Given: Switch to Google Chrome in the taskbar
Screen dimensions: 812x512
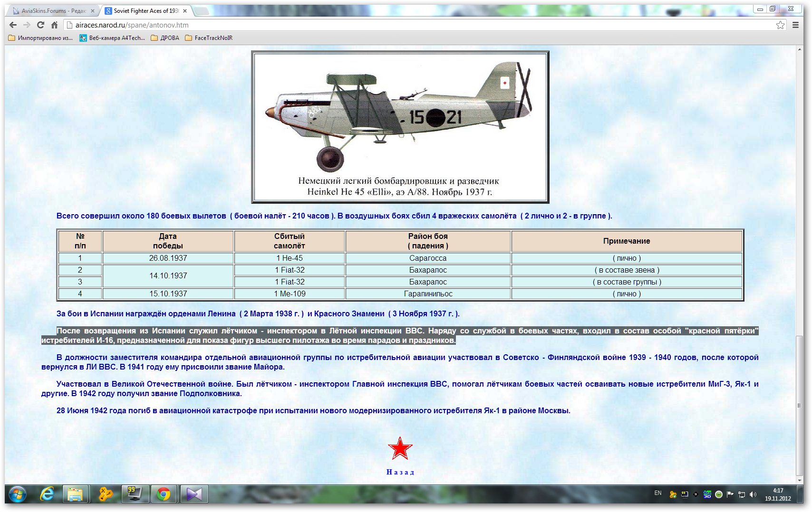Looking at the screenshot, I should [164, 494].
